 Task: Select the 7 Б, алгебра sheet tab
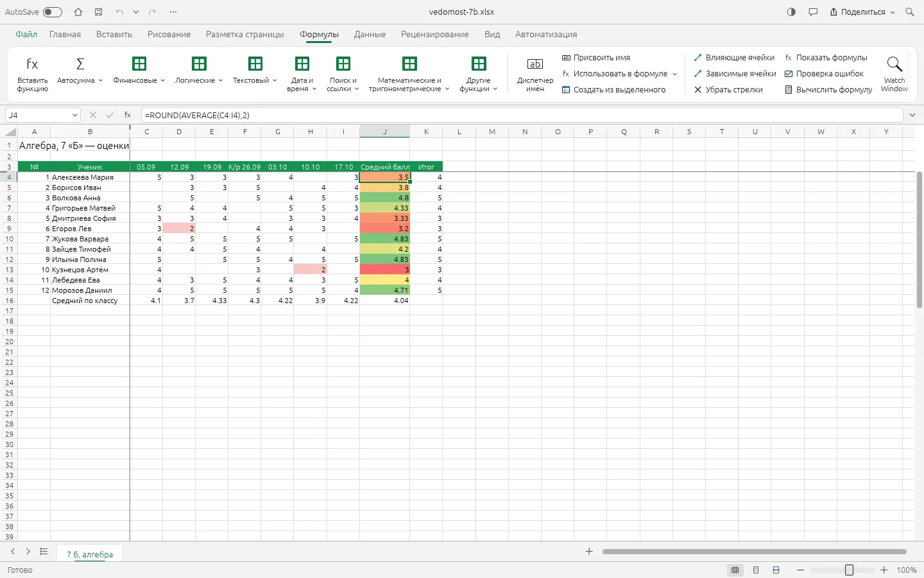click(90, 554)
